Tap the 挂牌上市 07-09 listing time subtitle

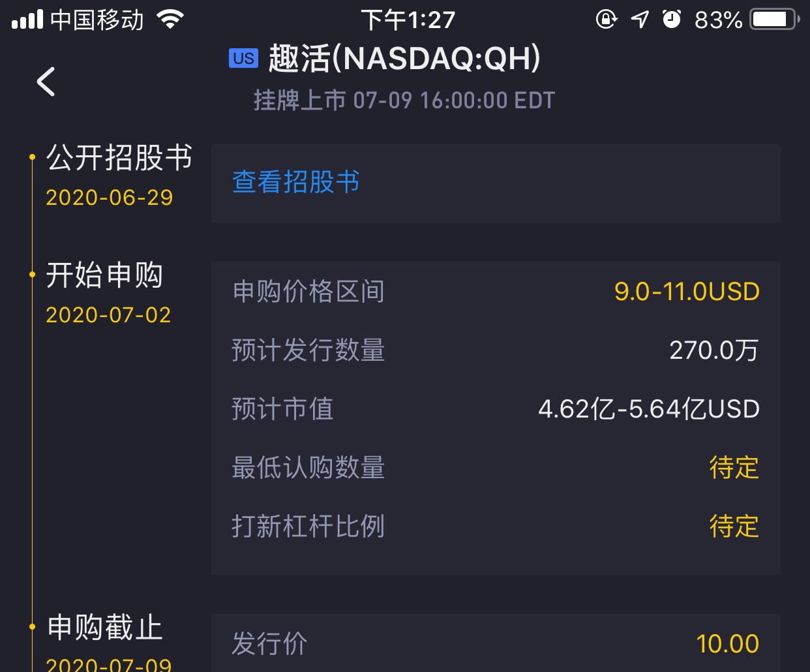pos(404,100)
